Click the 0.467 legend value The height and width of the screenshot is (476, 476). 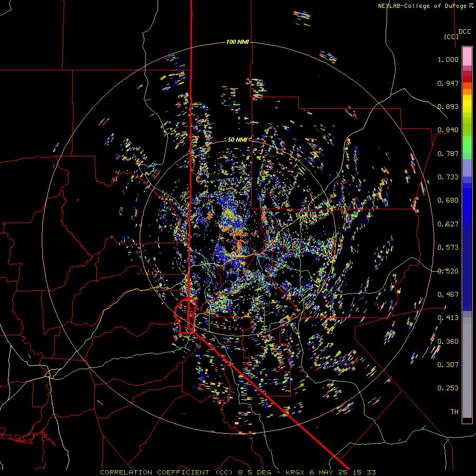pyautogui.click(x=448, y=295)
